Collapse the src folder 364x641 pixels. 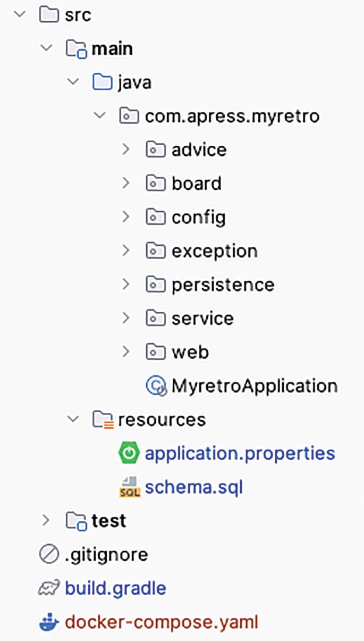pyautogui.click(x=20, y=15)
